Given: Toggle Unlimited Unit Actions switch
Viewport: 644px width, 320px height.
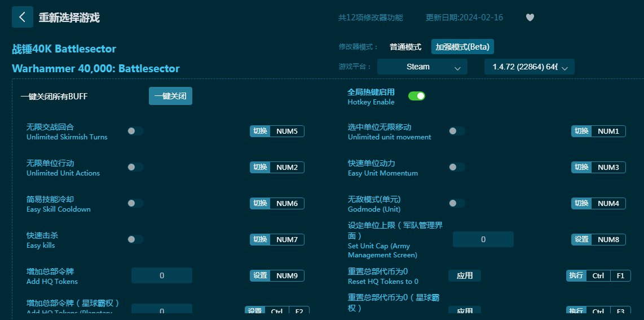Looking at the screenshot, I should (x=135, y=167).
